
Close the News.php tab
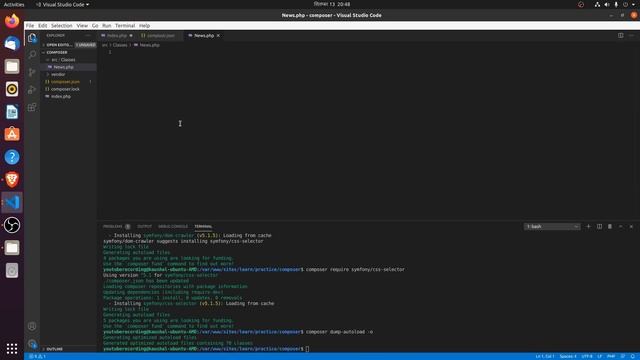coord(218,36)
